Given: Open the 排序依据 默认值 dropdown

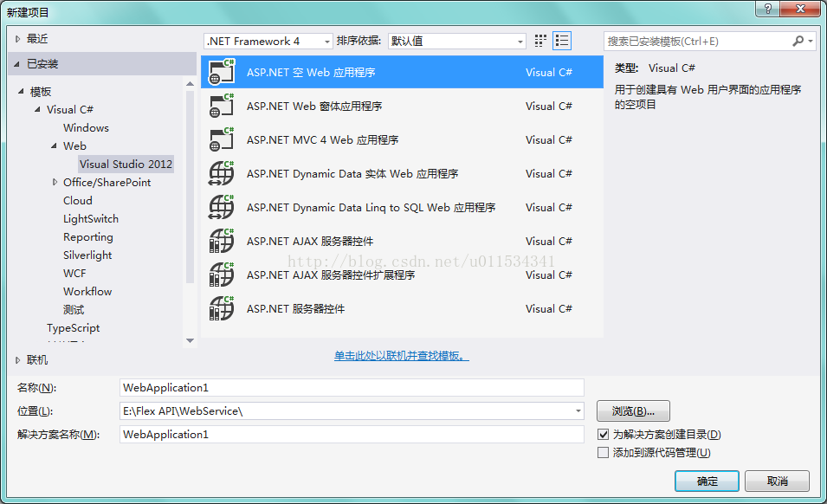Looking at the screenshot, I should 456,41.
